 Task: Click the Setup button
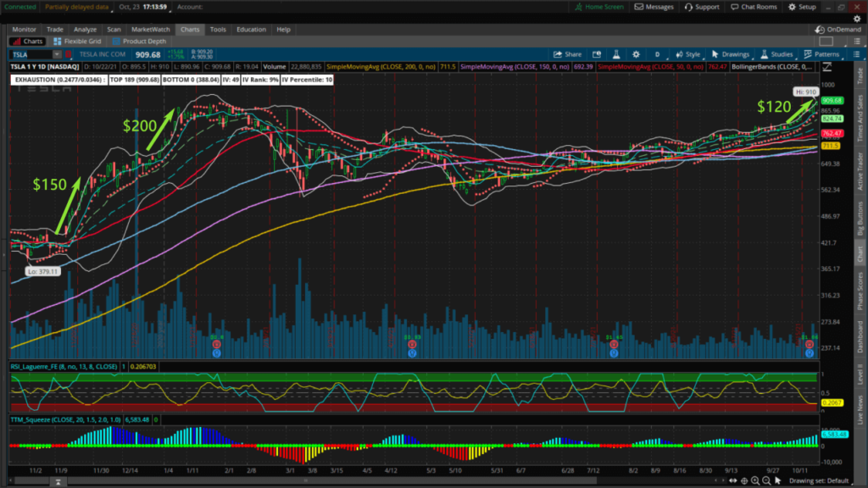click(x=802, y=7)
